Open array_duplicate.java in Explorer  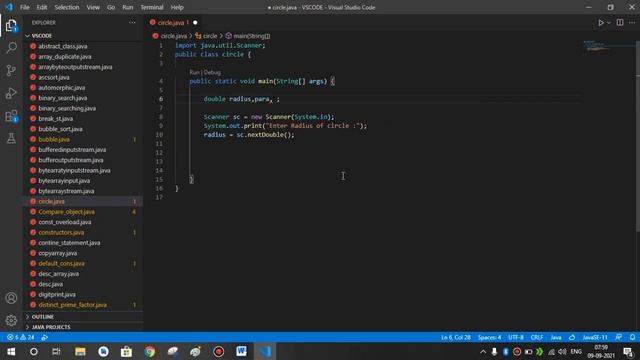pos(82,56)
